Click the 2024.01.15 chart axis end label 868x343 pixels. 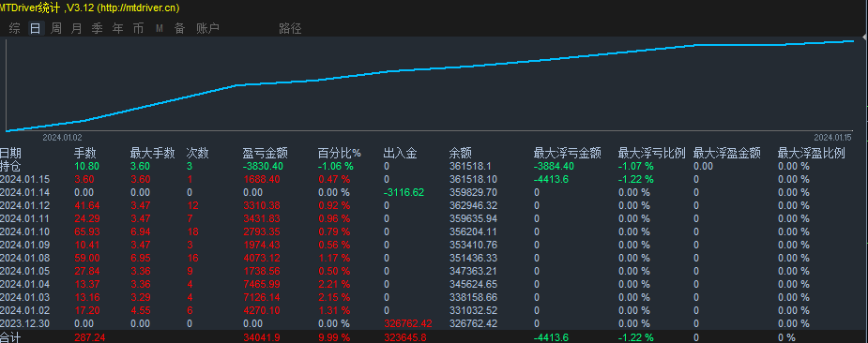click(832, 138)
